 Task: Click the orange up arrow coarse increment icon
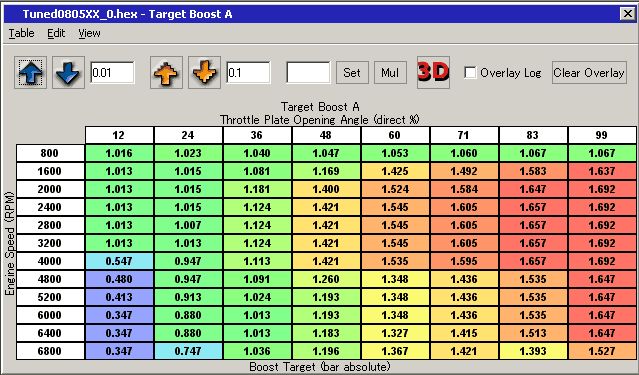(166, 73)
